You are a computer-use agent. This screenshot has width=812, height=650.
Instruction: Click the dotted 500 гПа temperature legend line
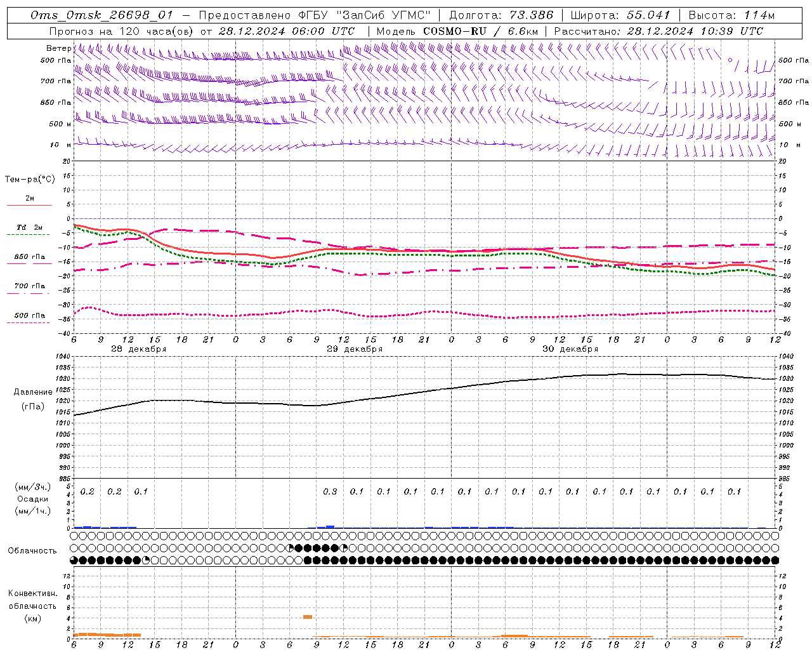coord(28,322)
